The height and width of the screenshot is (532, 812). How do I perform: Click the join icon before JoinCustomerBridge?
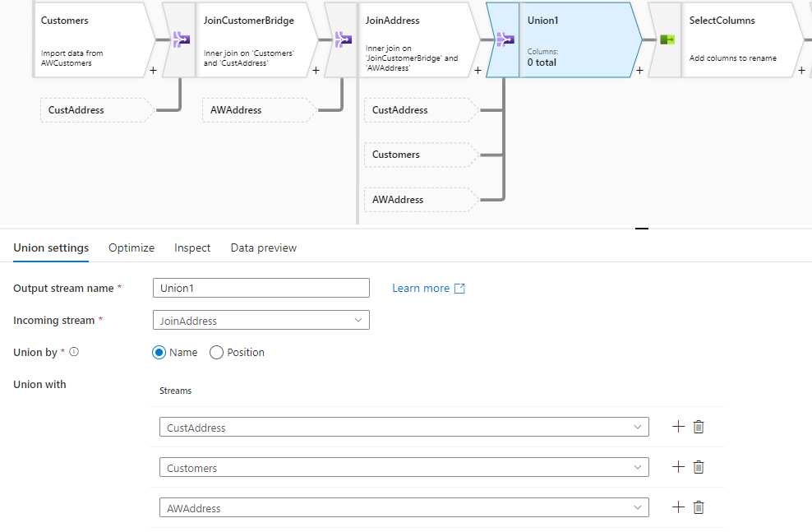[x=181, y=39]
